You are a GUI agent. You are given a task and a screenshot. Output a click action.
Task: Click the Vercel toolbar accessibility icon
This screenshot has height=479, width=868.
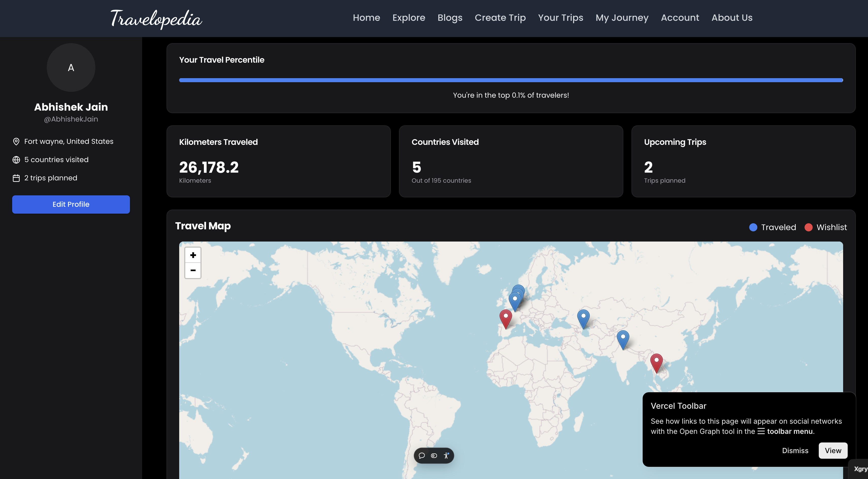(x=446, y=455)
